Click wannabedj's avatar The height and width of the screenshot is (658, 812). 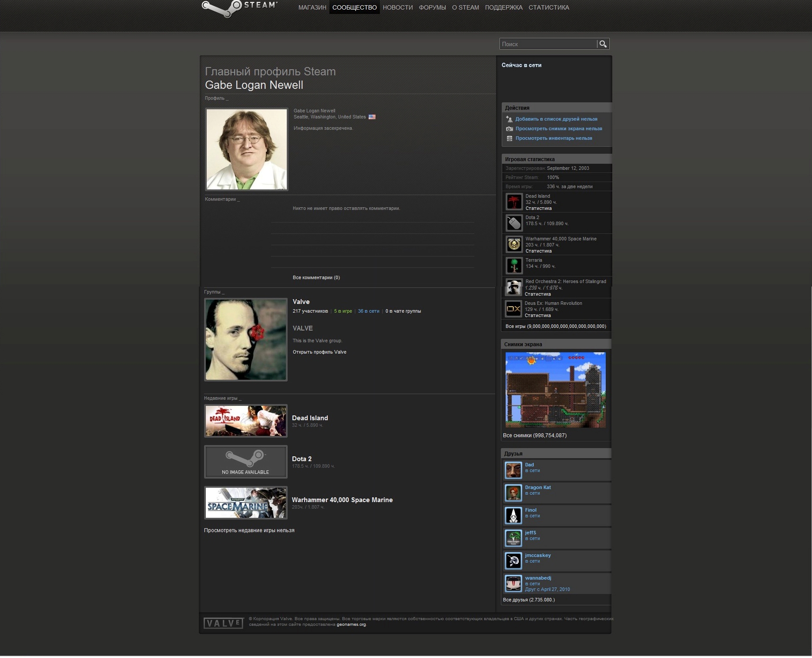click(x=513, y=584)
